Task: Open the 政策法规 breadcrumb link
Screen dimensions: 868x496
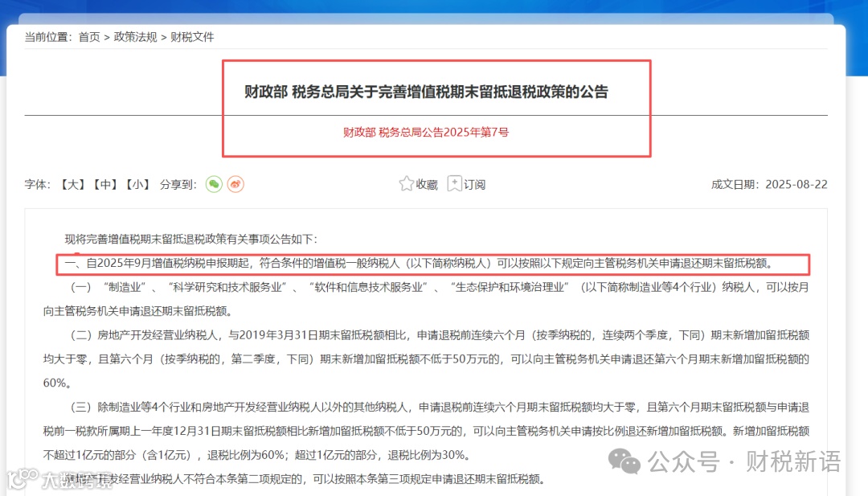Action: click(x=135, y=37)
